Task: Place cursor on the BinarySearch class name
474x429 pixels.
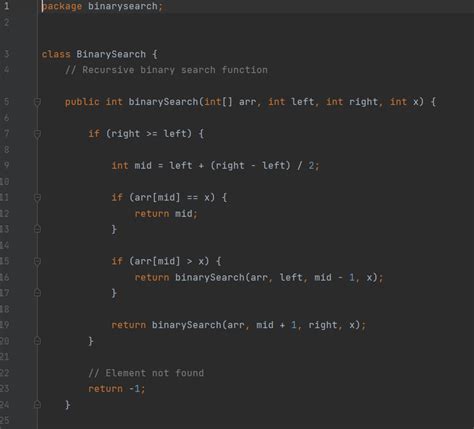Action: (x=111, y=54)
